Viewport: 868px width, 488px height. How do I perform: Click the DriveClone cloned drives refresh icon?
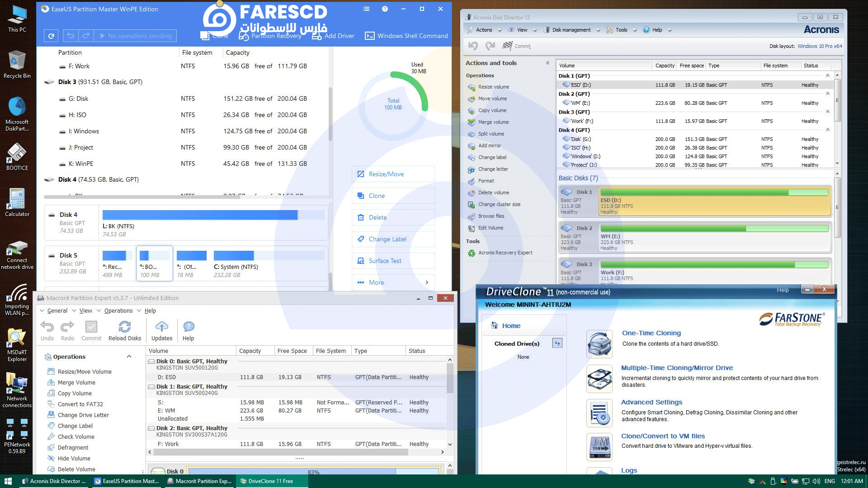coord(557,343)
